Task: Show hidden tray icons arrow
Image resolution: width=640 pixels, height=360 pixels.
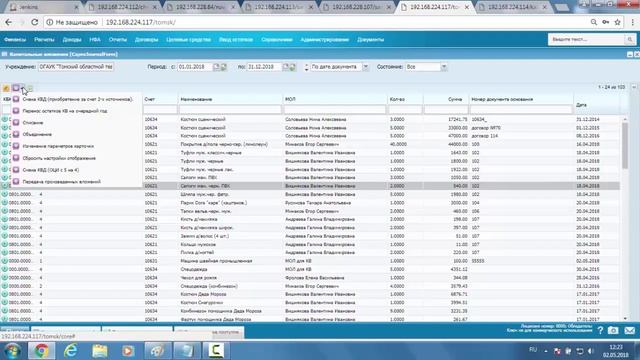Action: (x=546, y=351)
